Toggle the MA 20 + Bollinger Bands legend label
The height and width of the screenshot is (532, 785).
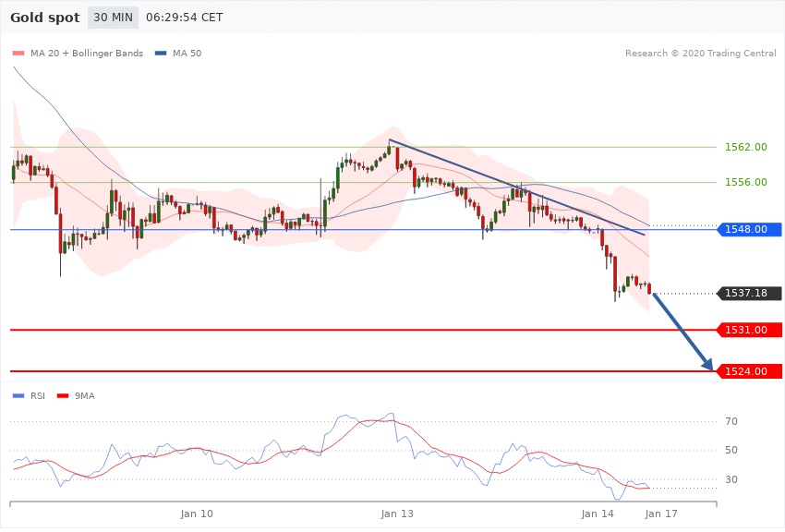pos(87,54)
